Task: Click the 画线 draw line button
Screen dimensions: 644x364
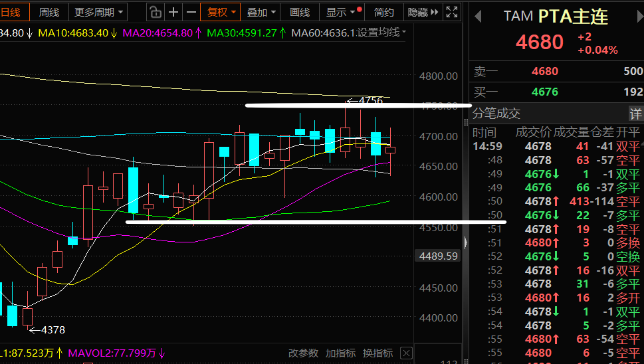Action: click(300, 12)
